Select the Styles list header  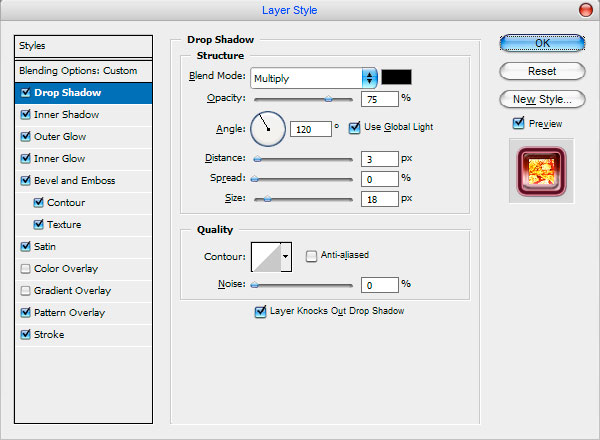pyautogui.click(x=83, y=46)
